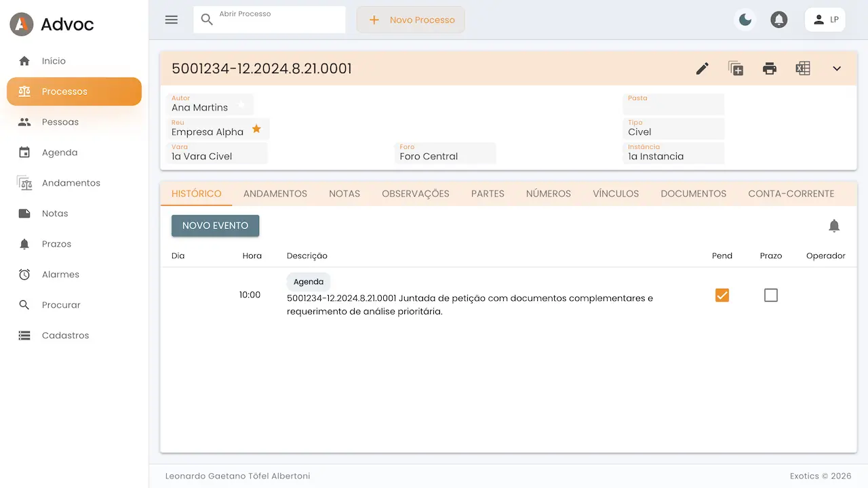This screenshot has width=868, height=488.
Task: Open the hamburger menu in the top bar
Action: click(x=172, y=20)
